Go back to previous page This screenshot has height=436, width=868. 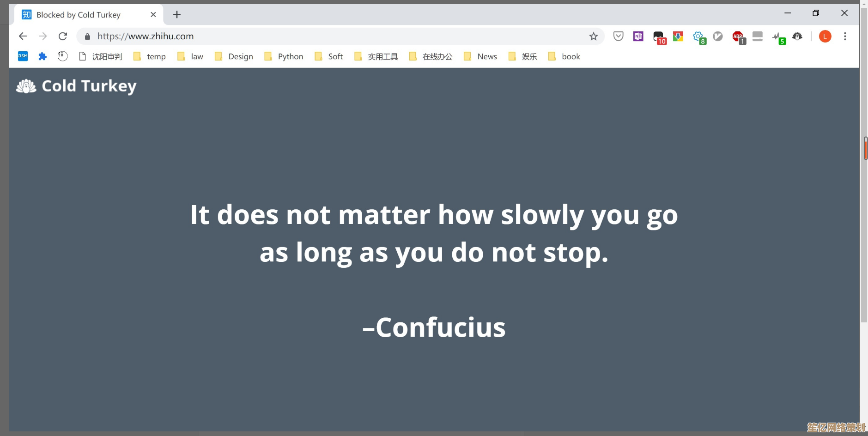click(x=23, y=36)
